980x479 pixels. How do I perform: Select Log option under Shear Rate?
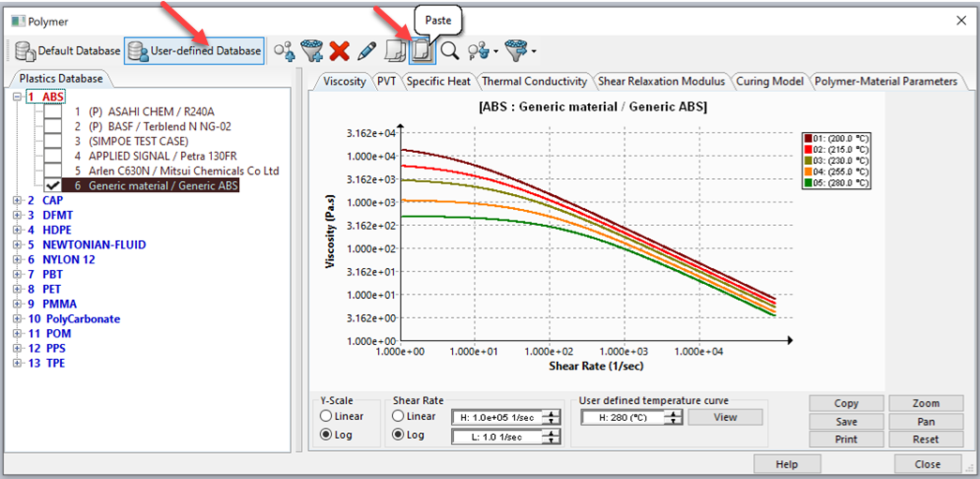point(399,435)
